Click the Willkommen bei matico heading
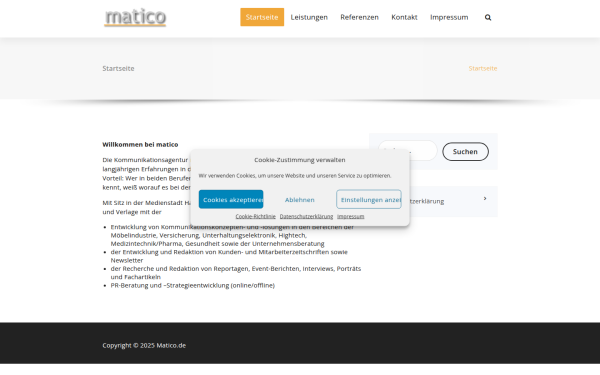The image size is (600, 375). coord(140,144)
